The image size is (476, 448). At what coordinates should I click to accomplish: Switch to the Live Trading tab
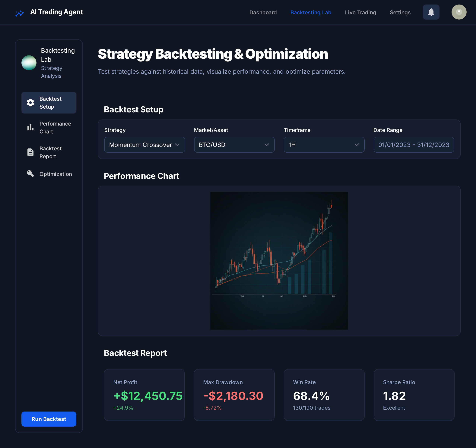(x=360, y=12)
